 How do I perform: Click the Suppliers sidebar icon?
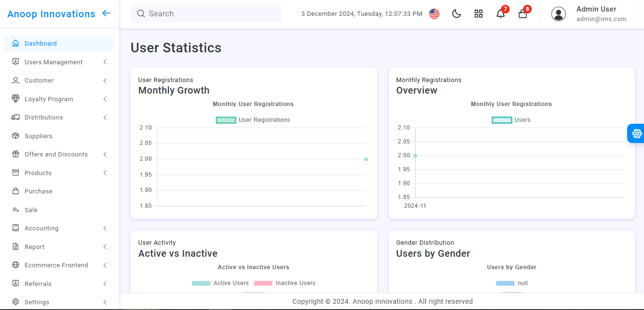click(15, 136)
